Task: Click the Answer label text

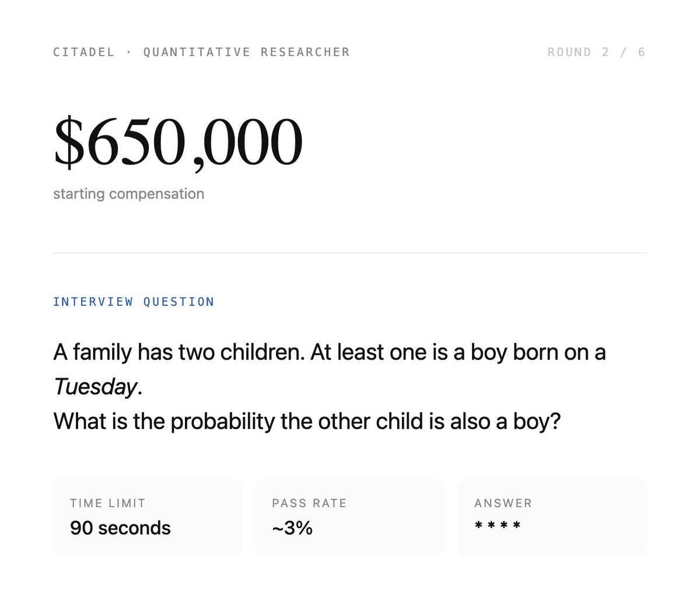Action: pos(503,503)
